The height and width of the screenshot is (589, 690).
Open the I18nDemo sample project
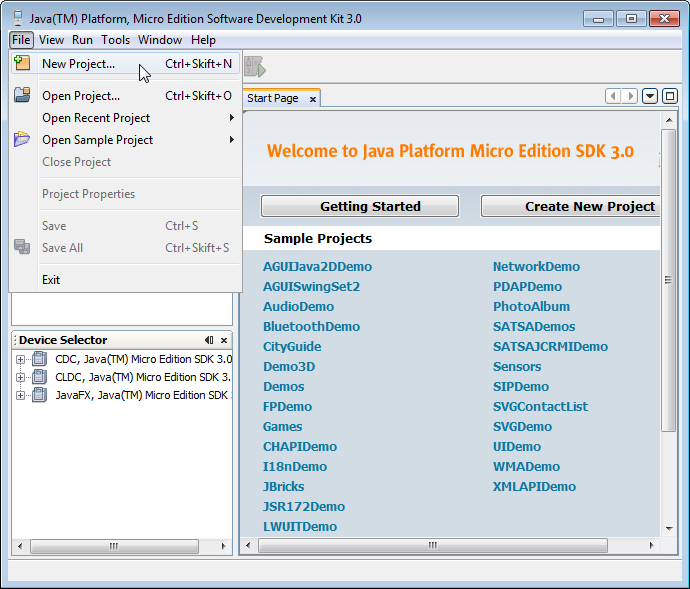click(294, 466)
